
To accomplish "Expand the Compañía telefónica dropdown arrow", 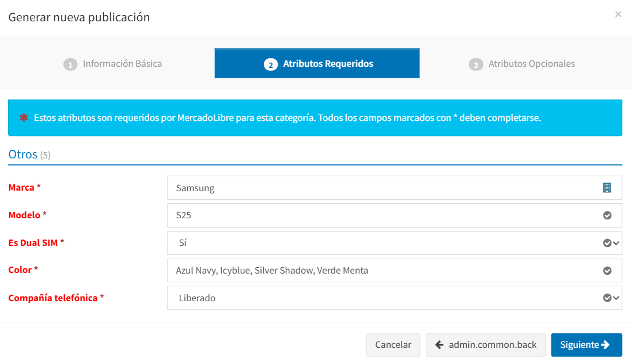I will click(616, 298).
